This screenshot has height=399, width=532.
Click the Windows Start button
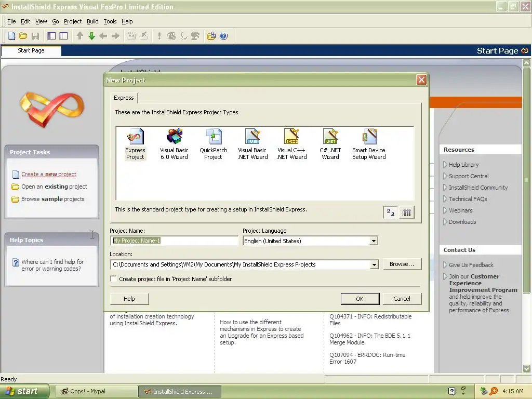(x=24, y=391)
